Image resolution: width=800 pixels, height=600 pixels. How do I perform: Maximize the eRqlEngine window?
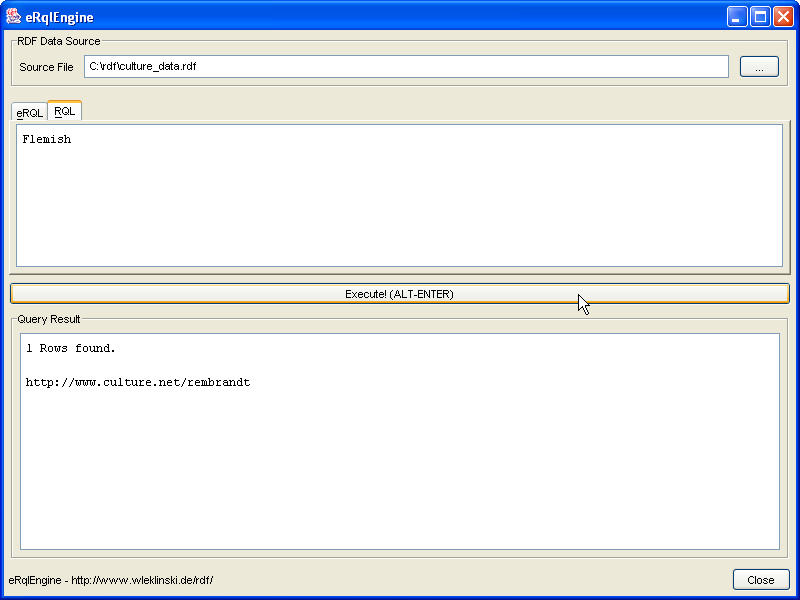tap(760, 17)
